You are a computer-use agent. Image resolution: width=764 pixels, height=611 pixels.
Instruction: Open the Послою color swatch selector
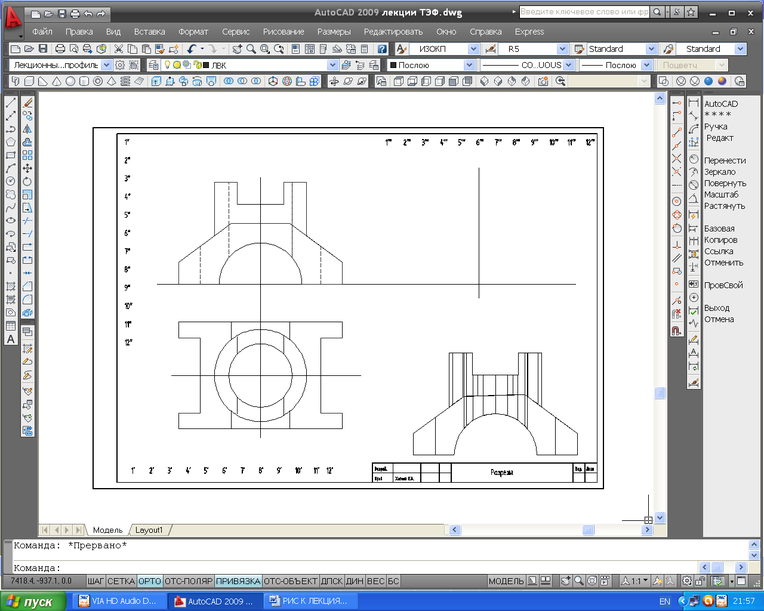pos(470,65)
